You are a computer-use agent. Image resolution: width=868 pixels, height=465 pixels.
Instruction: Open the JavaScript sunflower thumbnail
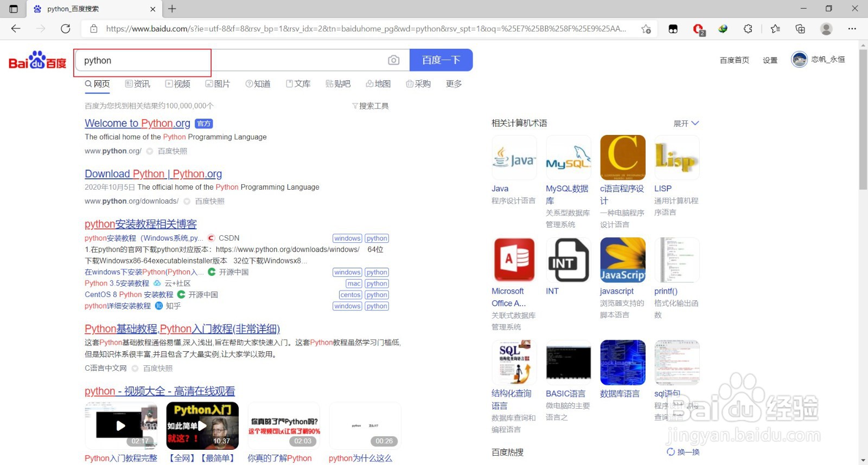pos(623,260)
